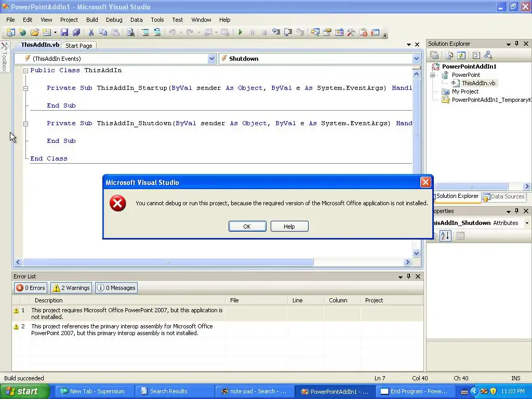532x399 pixels.
Task: Click the Add New Item toolbar icon
Action: click(46, 32)
